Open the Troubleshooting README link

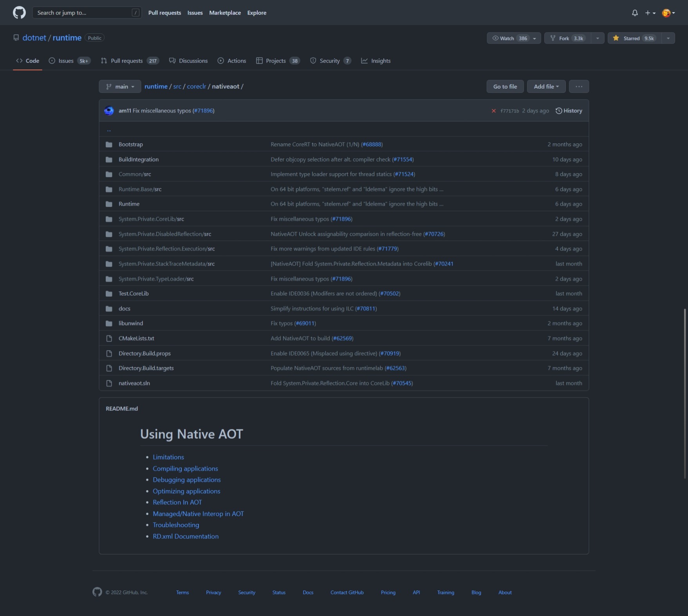click(176, 525)
